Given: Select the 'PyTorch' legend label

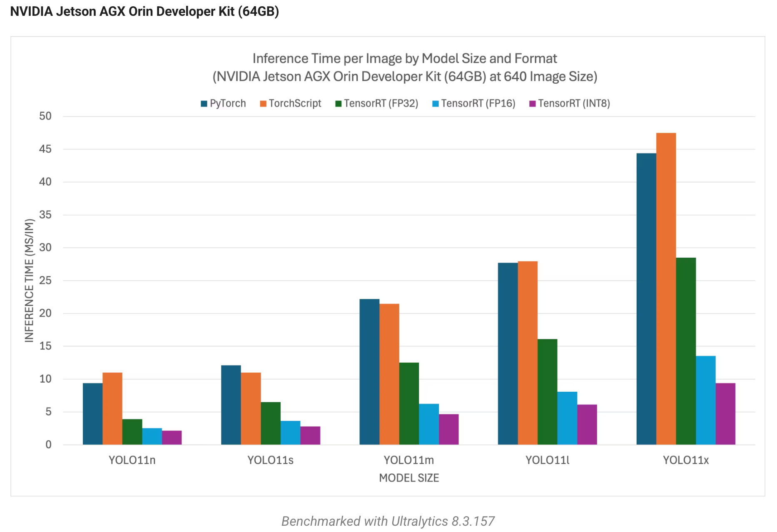Looking at the screenshot, I should pyautogui.click(x=228, y=103).
